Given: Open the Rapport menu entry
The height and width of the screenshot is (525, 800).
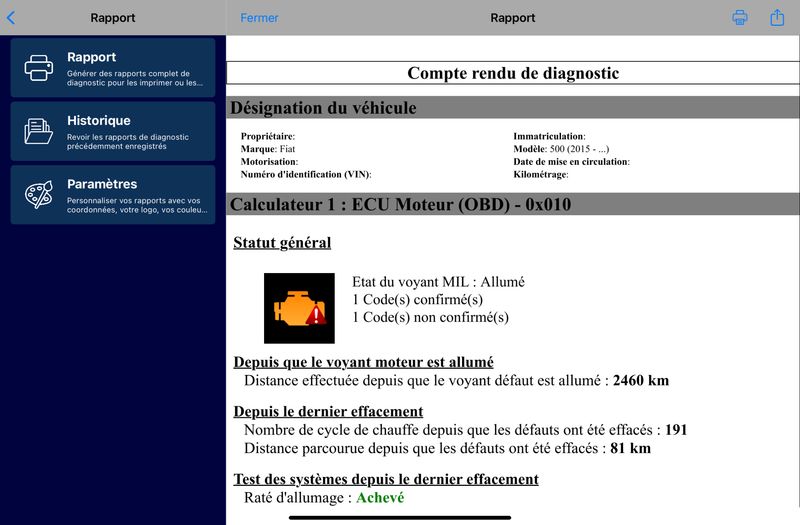Looking at the screenshot, I should 113,67.
